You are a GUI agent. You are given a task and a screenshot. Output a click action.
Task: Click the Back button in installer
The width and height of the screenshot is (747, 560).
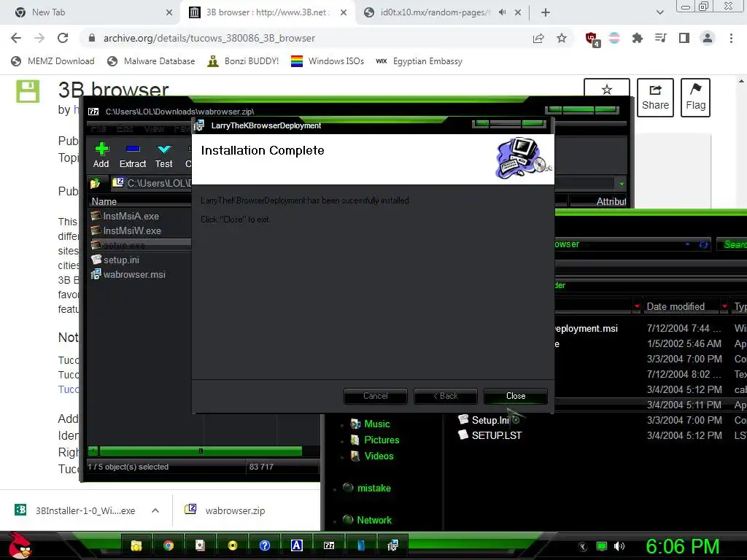point(446,396)
